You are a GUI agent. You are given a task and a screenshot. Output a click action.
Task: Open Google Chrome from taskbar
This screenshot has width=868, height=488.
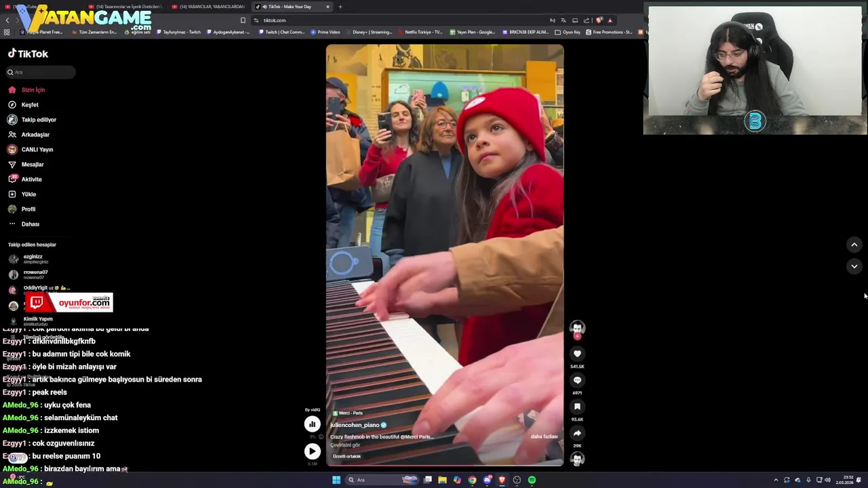(472, 480)
